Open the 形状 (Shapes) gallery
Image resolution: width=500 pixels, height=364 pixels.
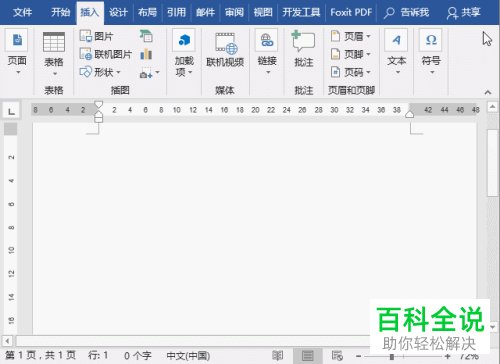coord(100,72)
